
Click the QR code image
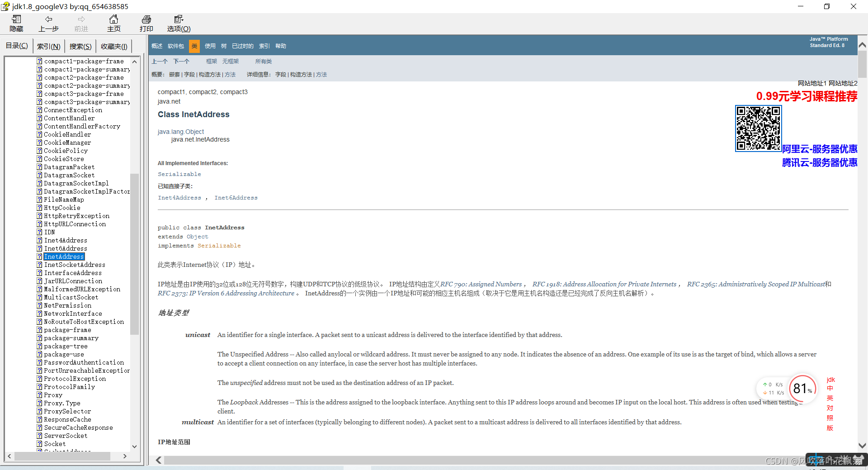(759, 128)
